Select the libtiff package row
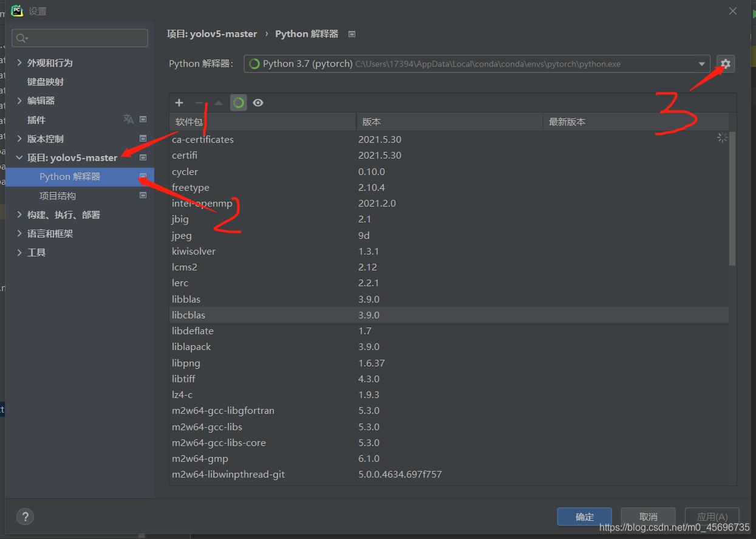756x539 pixels. coord(449,379)
